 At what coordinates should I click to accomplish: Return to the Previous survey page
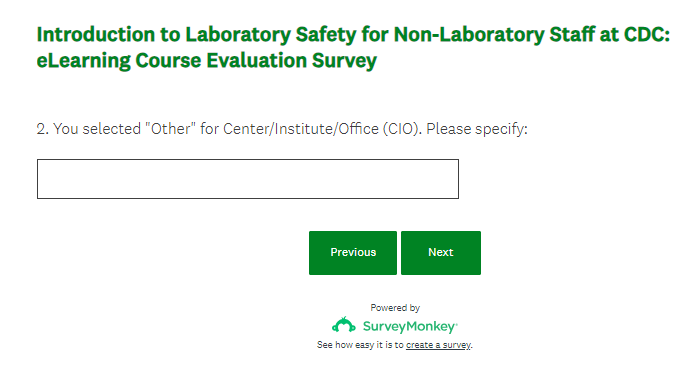pos(353,252)
